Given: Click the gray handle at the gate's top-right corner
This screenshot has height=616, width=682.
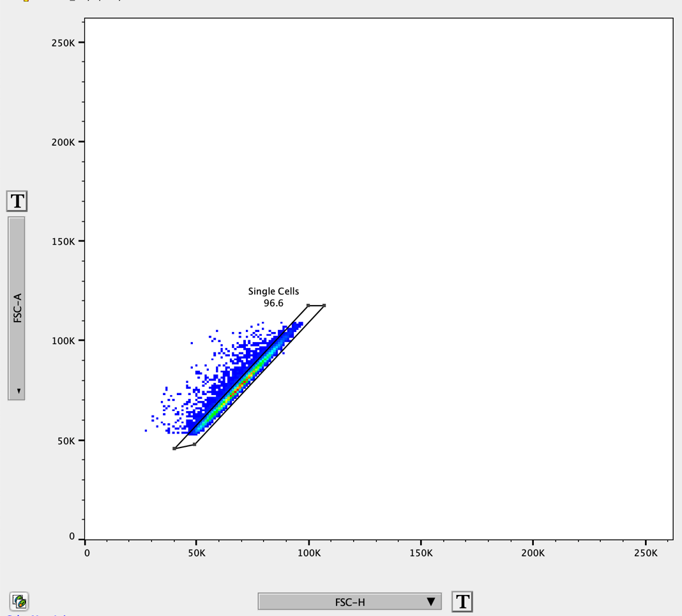Looking at the screenshot, I should tap(323, 305).
